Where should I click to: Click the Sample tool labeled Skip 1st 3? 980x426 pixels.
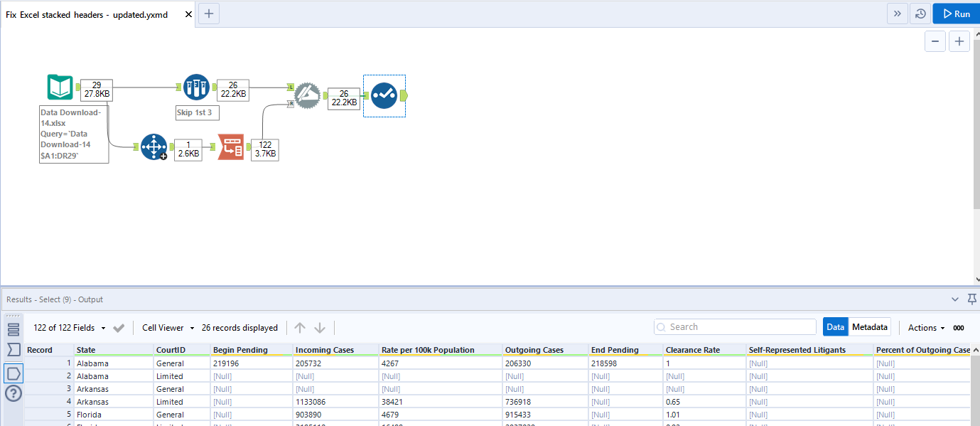coord(196,87)
